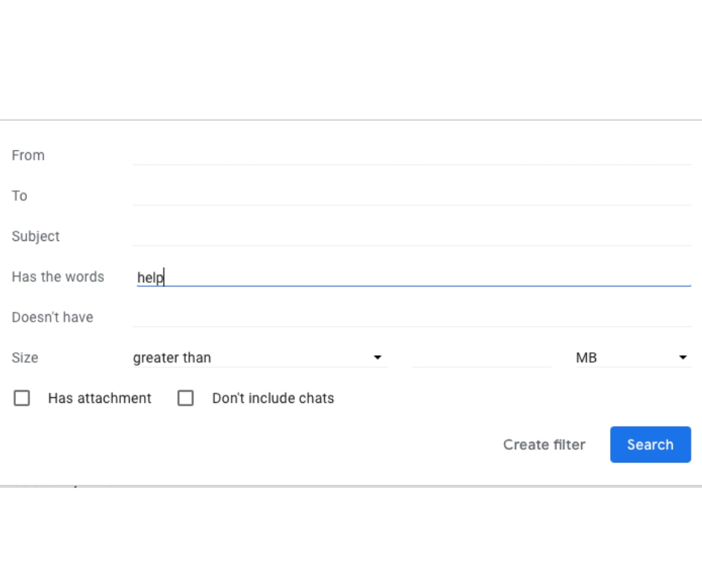The height and width of the screenshot is (588, 702).
Task: Click the 'Doesn't have' input field
Action: 412,317
